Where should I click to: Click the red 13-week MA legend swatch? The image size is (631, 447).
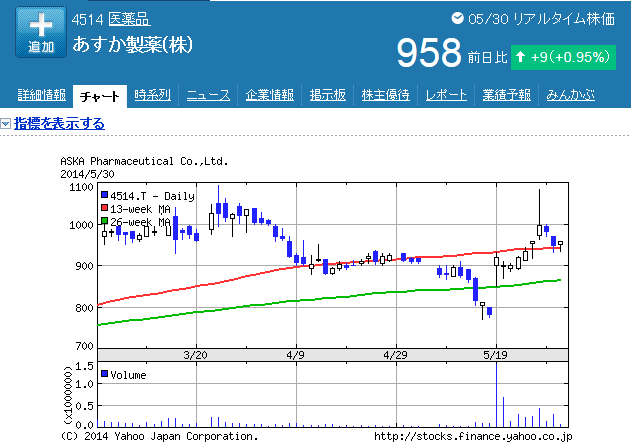point(104,208)
